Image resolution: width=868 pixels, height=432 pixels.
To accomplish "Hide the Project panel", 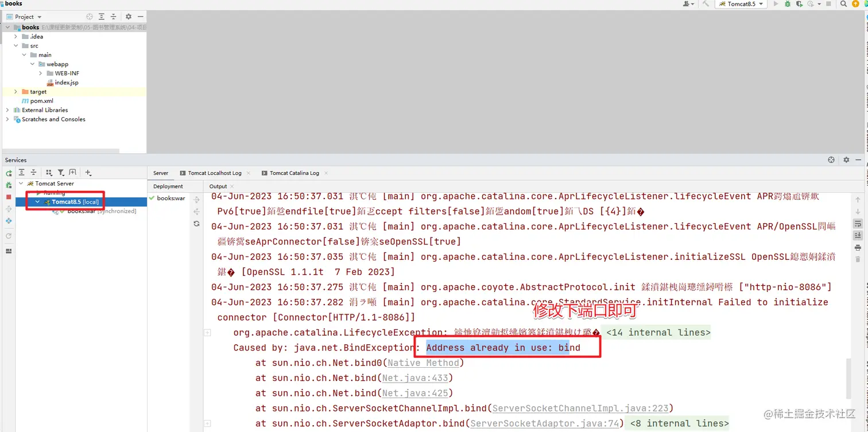I will tap(140, 17).
